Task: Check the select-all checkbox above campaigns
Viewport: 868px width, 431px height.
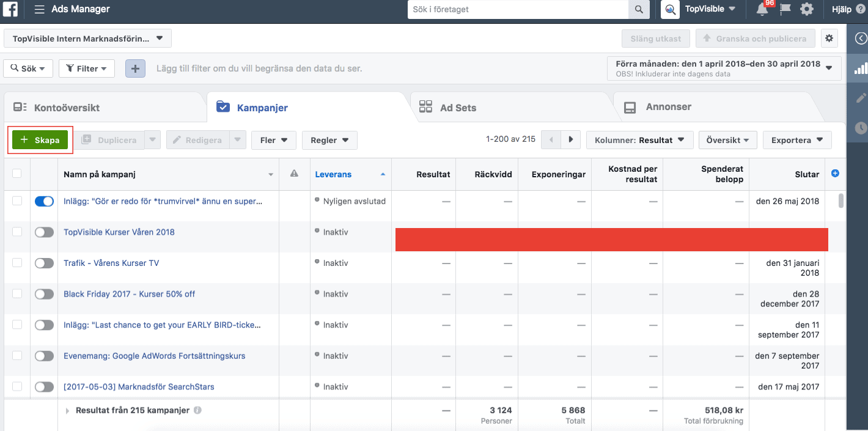Action: (17, 174)
